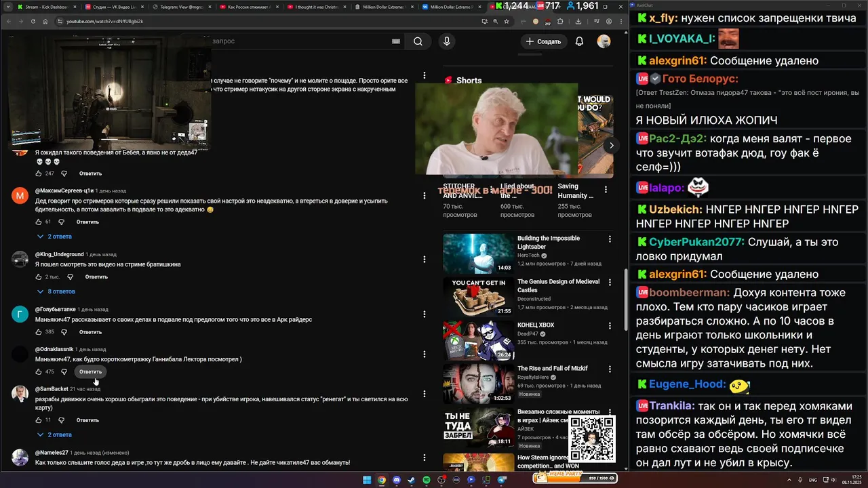Open the YouTube account avatar menu

(x=604, y=41)
